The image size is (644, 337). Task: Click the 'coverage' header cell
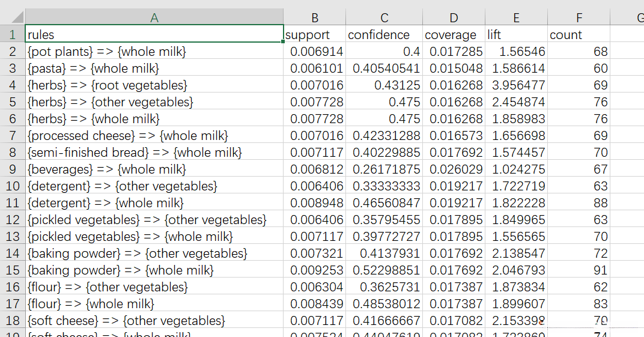[454, 35]
